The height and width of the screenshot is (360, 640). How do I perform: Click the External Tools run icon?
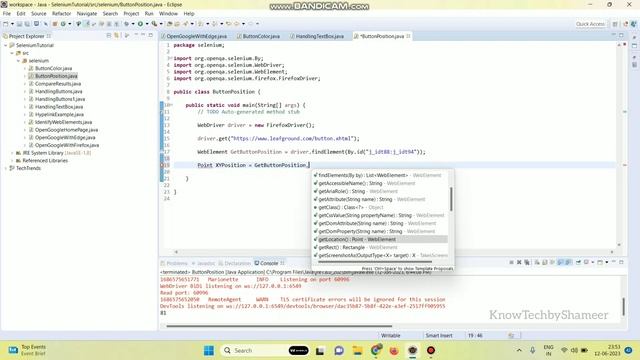[x=154, y=24]
